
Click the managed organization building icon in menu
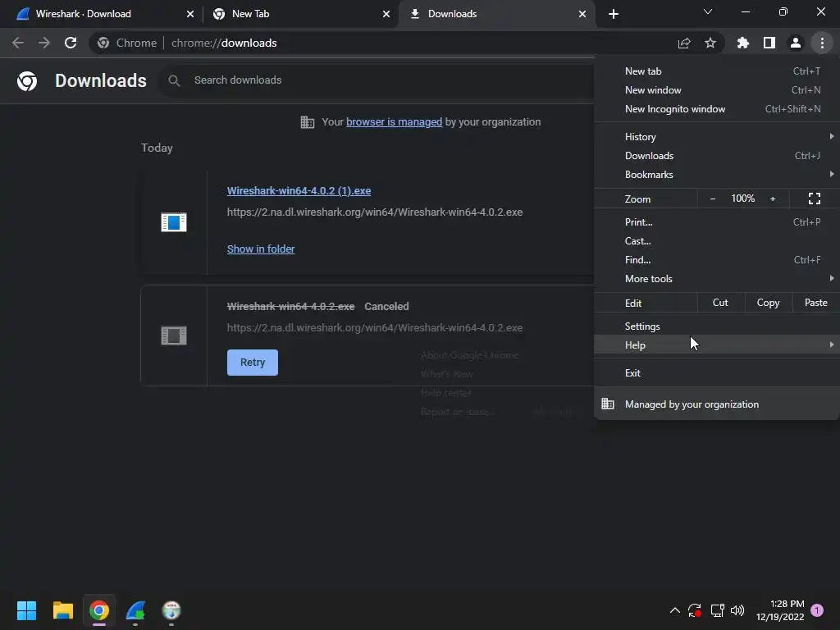click(608, 404)
